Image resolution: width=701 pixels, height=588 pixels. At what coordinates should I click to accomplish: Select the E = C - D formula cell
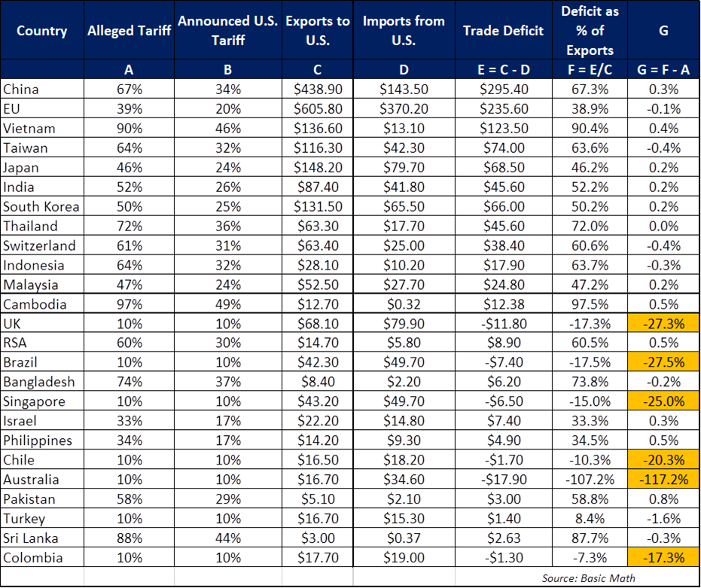pyautogui.click(x=503, y=70)
